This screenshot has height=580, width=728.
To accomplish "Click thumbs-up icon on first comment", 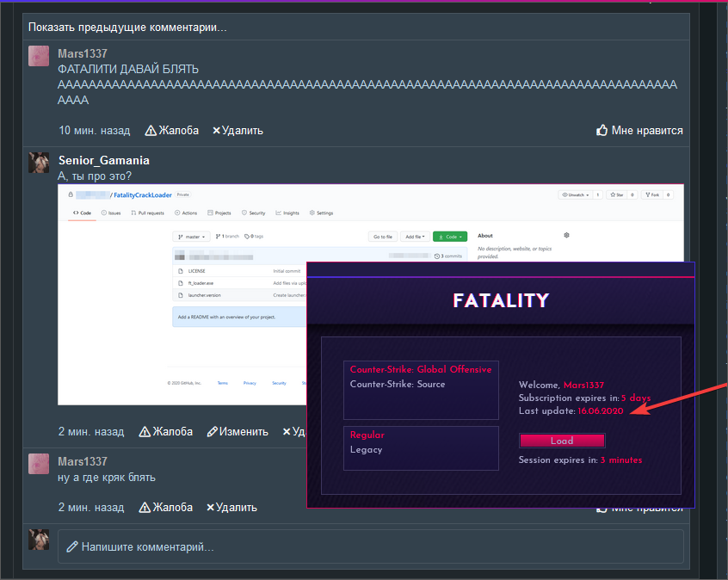I will pyautogui.click(x=602, y=130).
